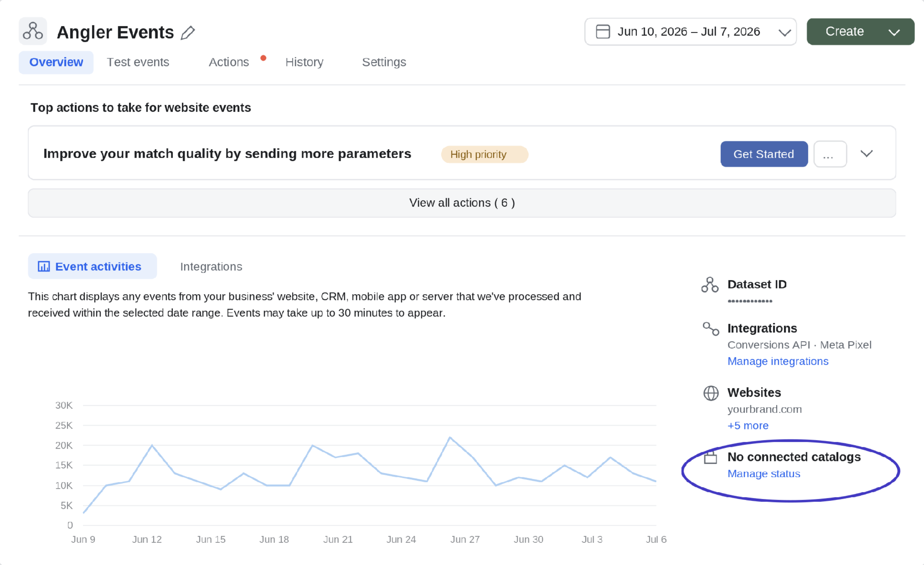The width and height of the screenshot is (924, 565).
Task: Open the Jun 10 – Jul 7 date range dropdown
Action: [x=690, y=32]
